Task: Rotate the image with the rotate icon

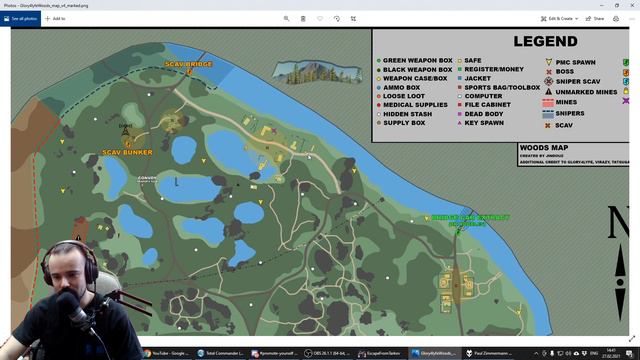Action: click(337, 18)
